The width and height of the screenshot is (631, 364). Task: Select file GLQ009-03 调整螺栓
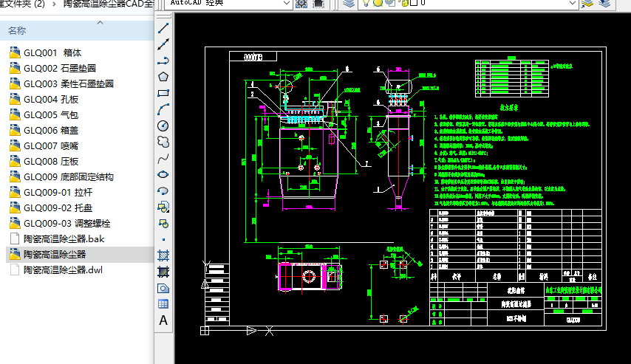click(x=66, y=224)
